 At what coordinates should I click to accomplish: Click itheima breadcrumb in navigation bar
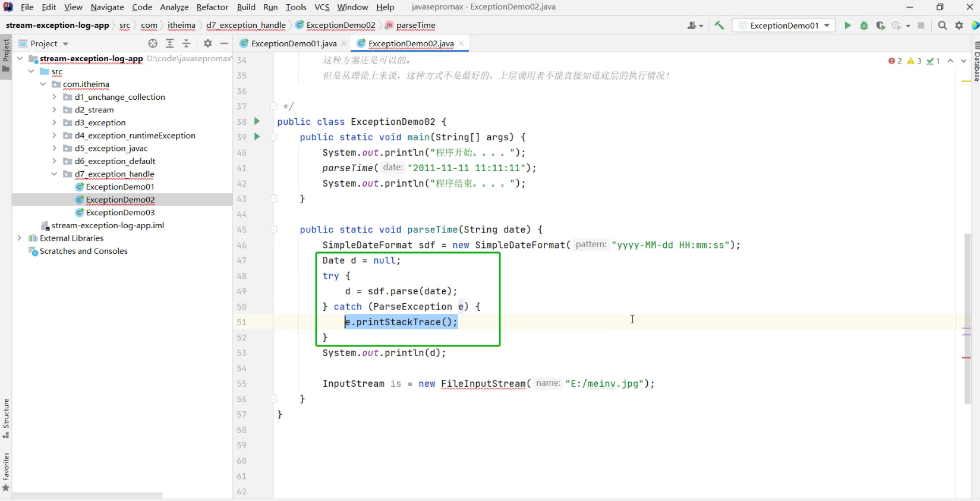pyautogui.click(x=181, y=26)
